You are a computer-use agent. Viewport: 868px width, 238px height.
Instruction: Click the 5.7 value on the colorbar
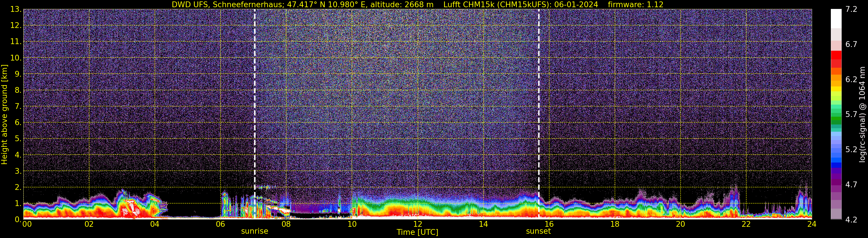(x=851, y=115)
